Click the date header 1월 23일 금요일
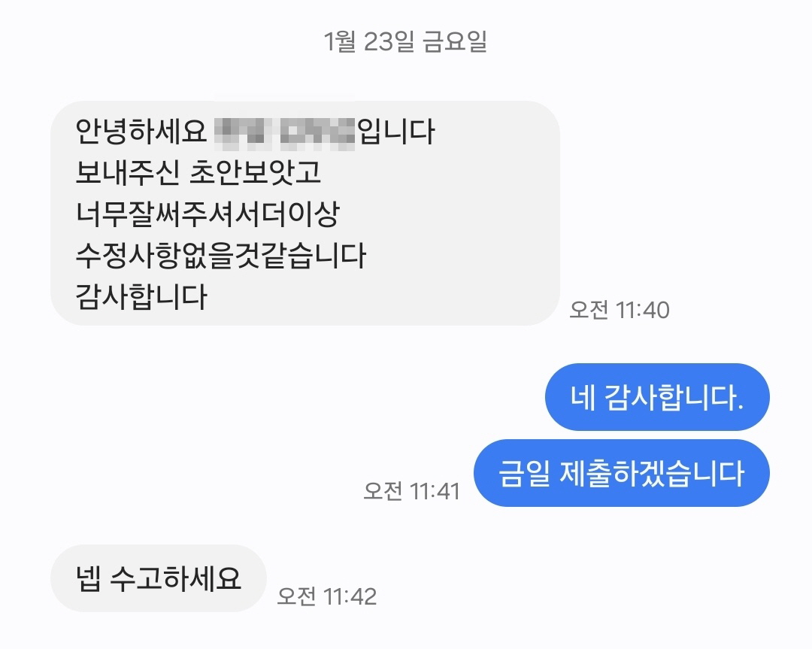Screen dimensions: 812x649 coord(405,41)
